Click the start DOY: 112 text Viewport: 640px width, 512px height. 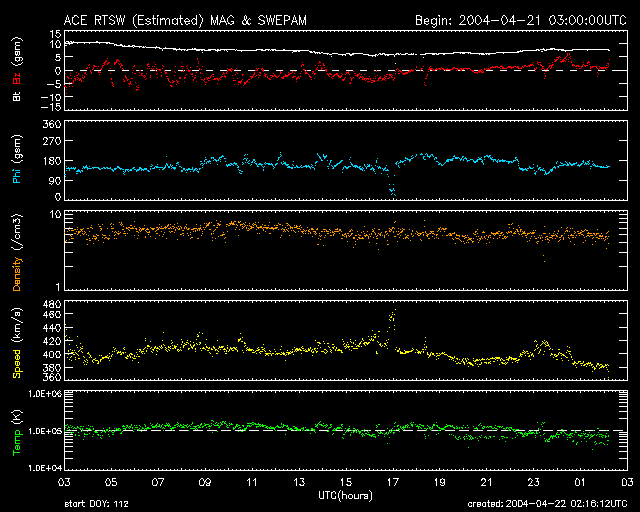(x=101, y=504)
